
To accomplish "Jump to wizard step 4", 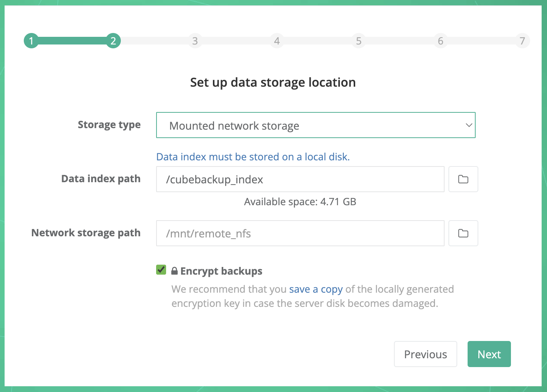I will [x=277, y=41].
